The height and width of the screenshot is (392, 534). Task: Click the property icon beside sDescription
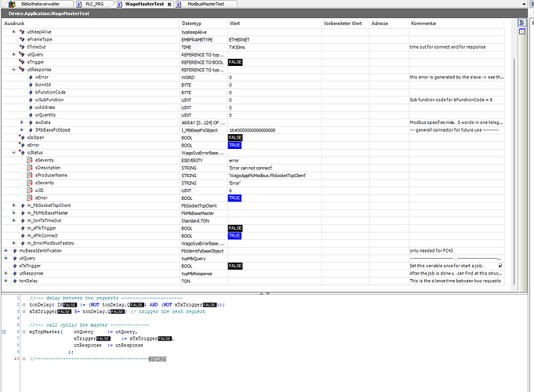pyautogui.click(x=30, y=168)
